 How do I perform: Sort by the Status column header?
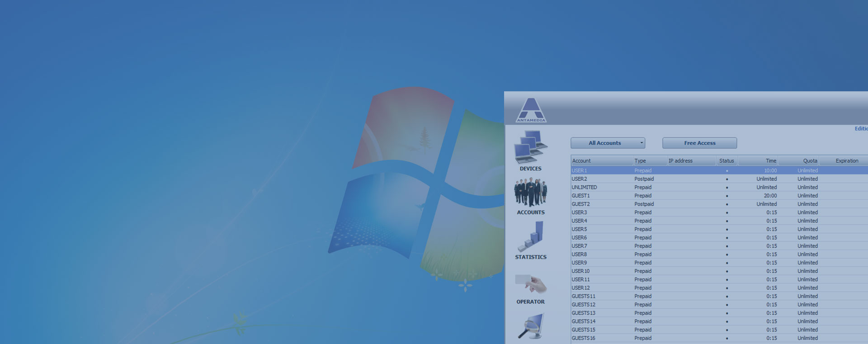(x=726, y=161)
